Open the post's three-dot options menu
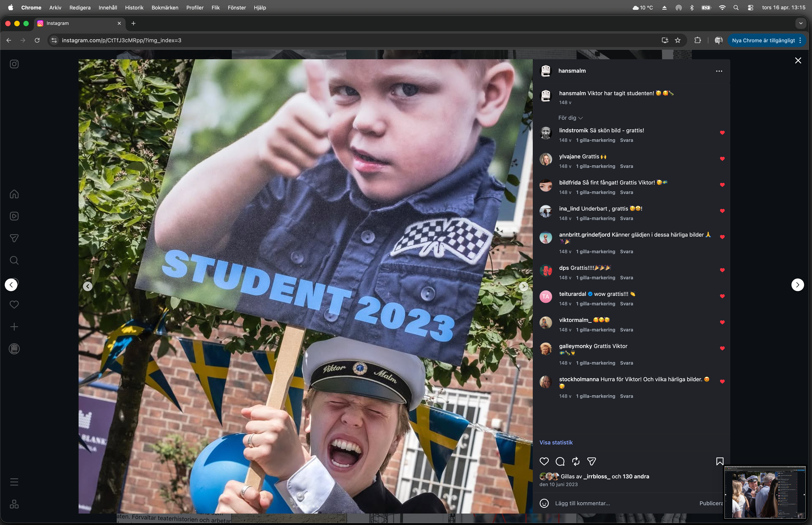This screenshot has height=525, width=812. (719, 71)
